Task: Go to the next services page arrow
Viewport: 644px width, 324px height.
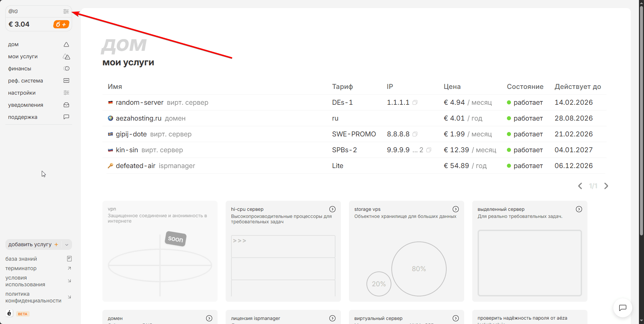Action: pyautogui.click(x=606, y=186)
